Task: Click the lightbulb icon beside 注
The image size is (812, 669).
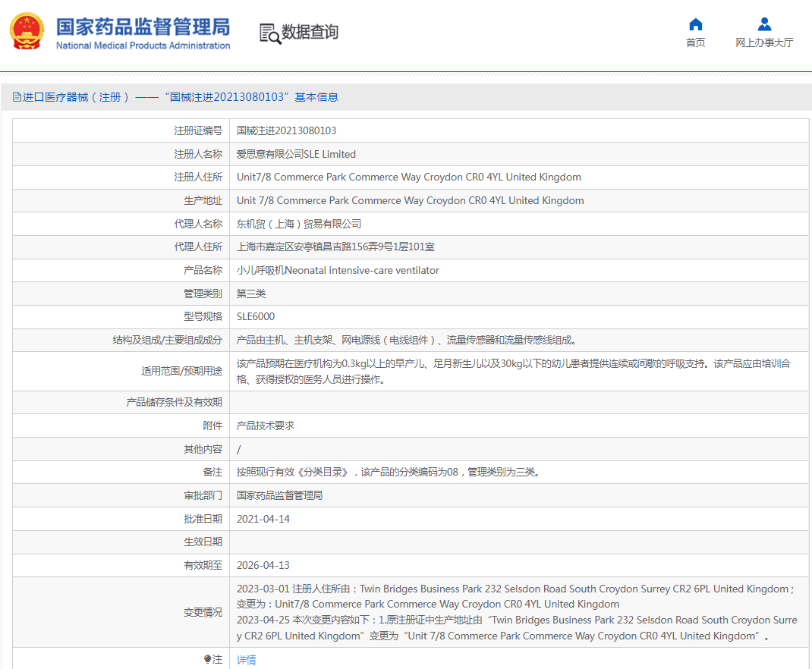Action: 207,660
